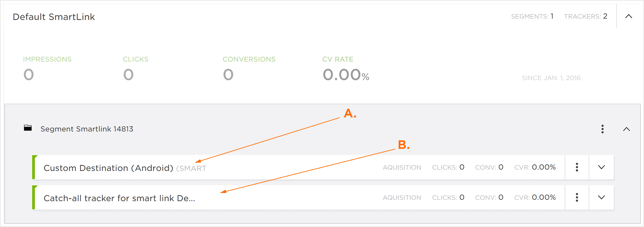Expand the Custom Destination (Android) tracker
Viewport: 644px width, 227px height.
click(601, 167)
